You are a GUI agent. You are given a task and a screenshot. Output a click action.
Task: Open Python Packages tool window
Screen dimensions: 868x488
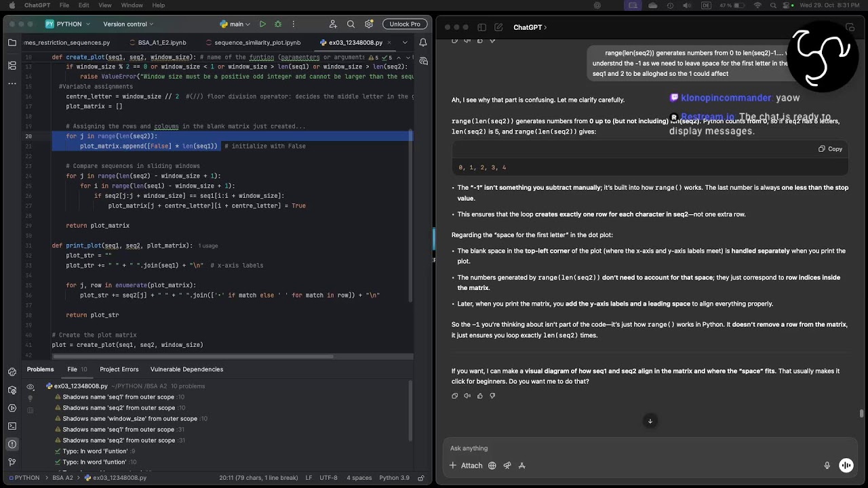click(x=12, y=390)
